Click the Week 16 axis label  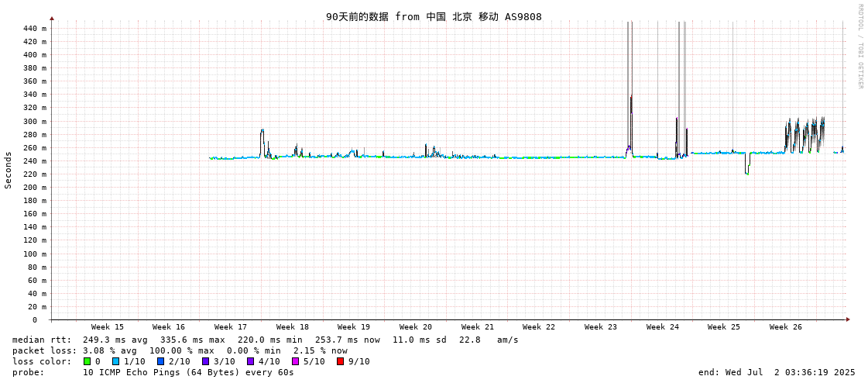coord(169,327)
